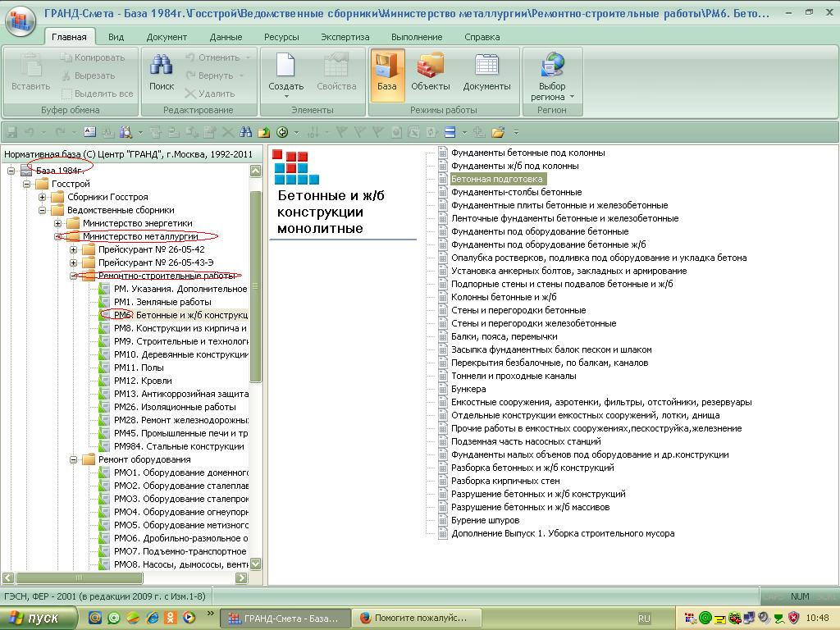Open the Экспертиза ribbon tab
Viewport: 840px width, 630px height.
pyautogui.click(x=345, y=37)
